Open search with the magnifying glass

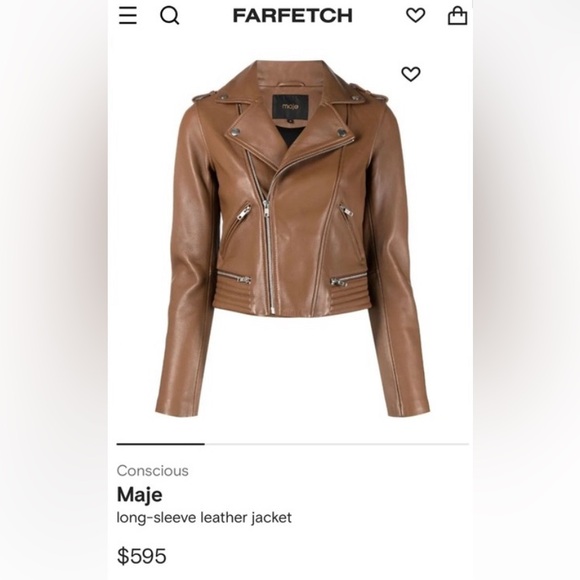coord(169,16)
